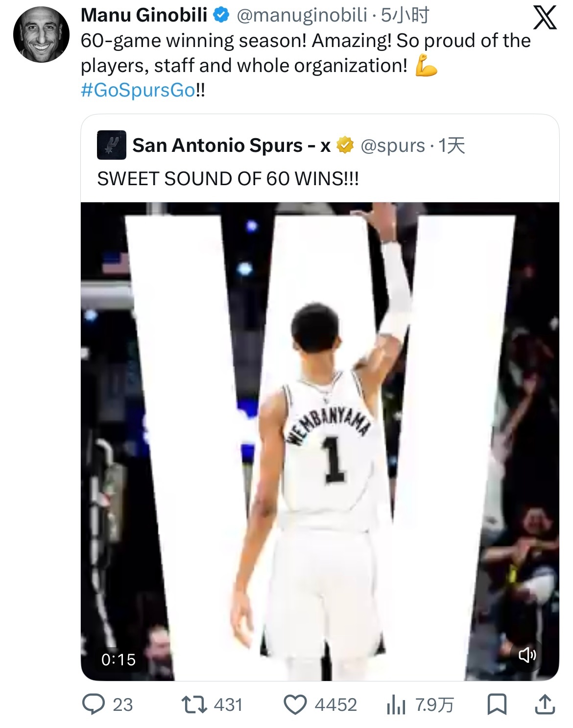Screen dimensions: 573x728
Task: Bookmark this post
Action: click(x=497, y=704)
